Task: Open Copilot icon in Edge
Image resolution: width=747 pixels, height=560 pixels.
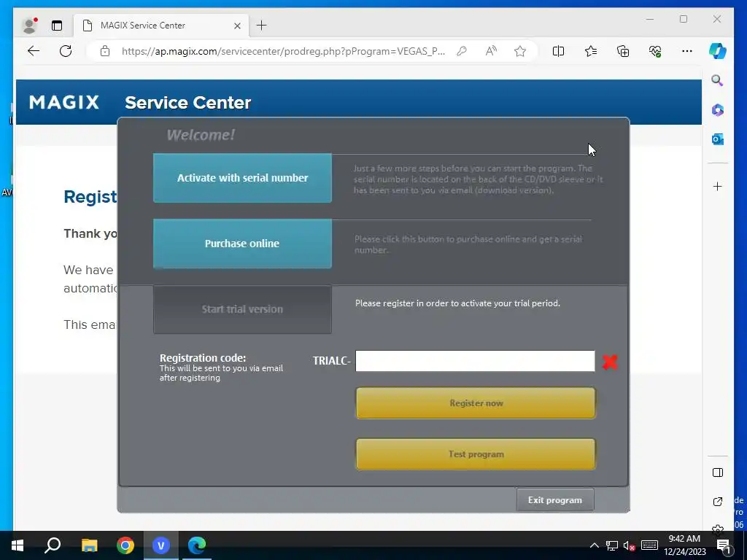Action: point(718,51)
